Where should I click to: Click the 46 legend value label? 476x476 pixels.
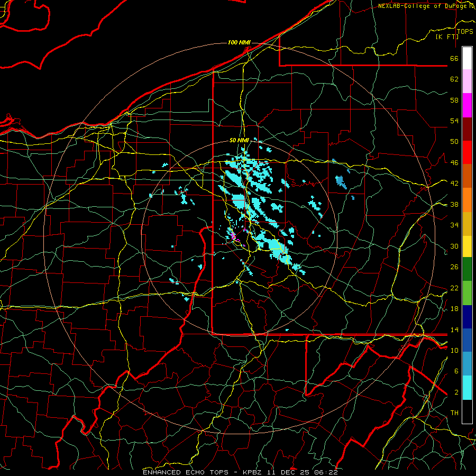tap(454, 162)
